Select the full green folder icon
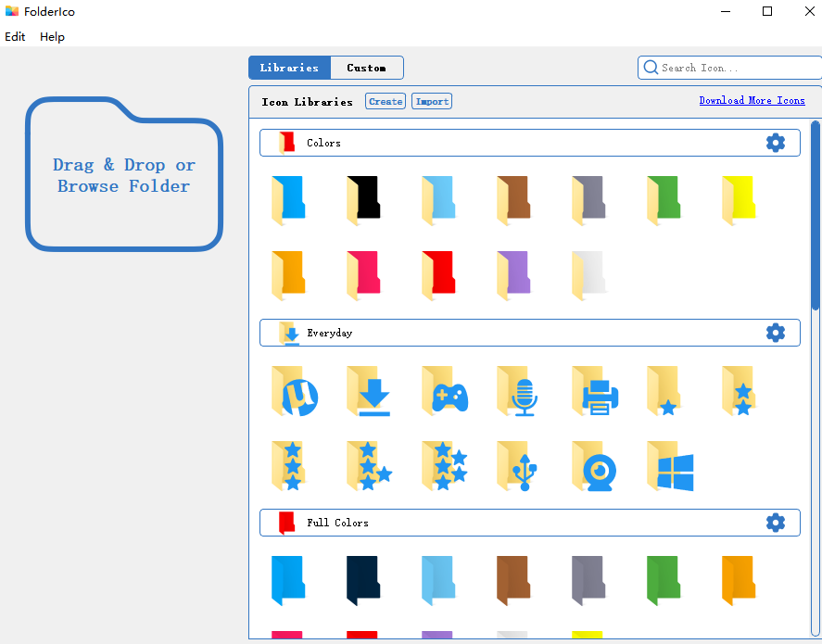This screenshot has height=644, width=822. (664, 581)
